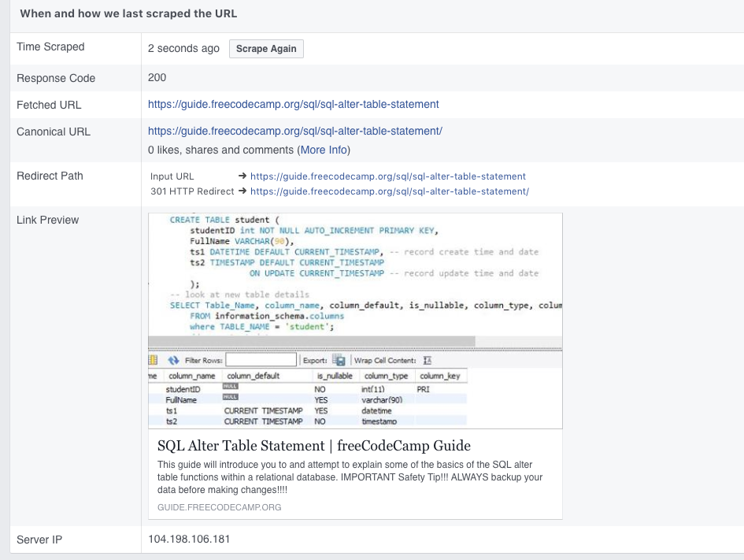Click the refresh arrows icon in preview
Image resolution: width=744 pixels, height=560 pixels.
pos(174,361)
